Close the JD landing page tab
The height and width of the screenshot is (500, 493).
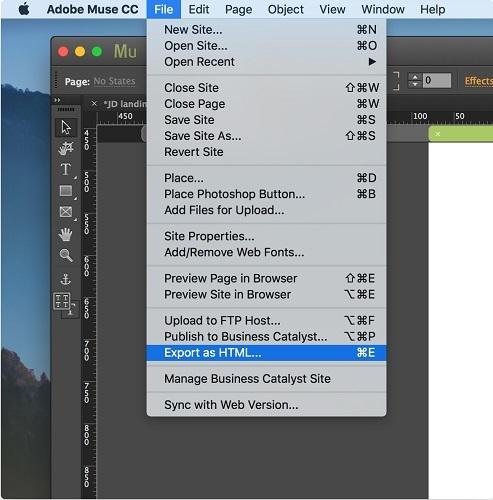click(94, 104)
